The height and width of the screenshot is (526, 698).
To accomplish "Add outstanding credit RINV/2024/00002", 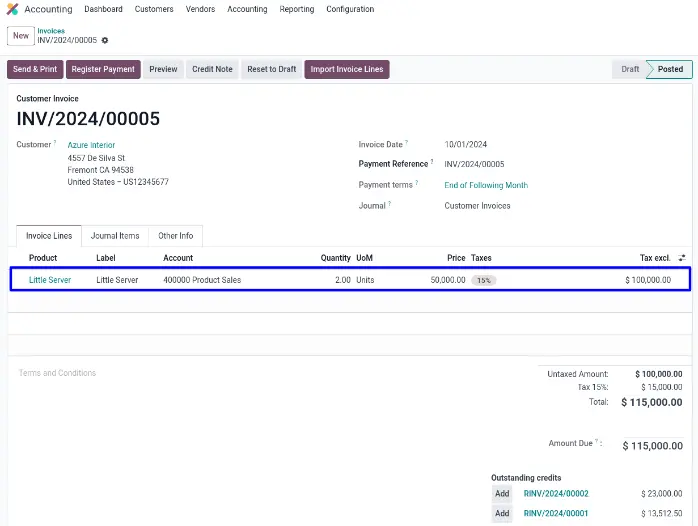I will point(502,494).
